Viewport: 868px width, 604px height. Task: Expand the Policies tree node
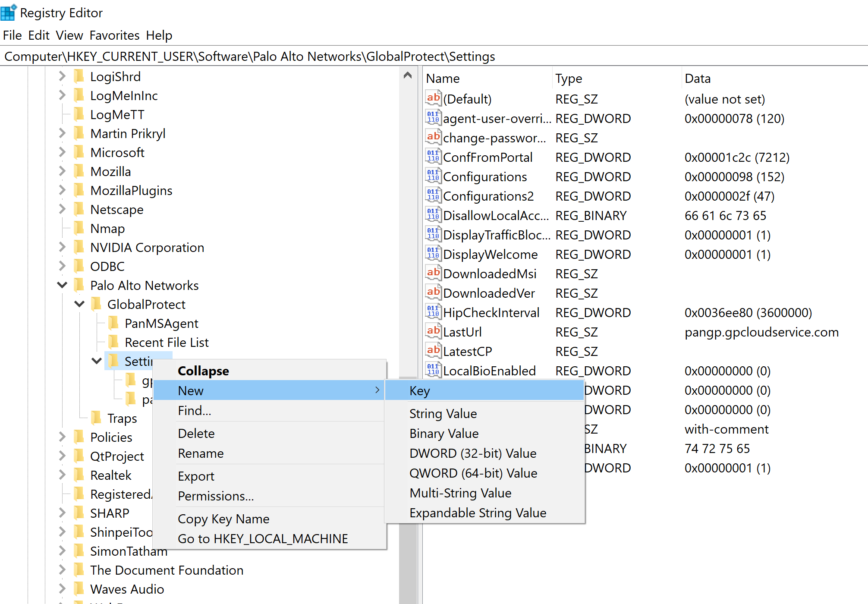click(x=62, y=437)
